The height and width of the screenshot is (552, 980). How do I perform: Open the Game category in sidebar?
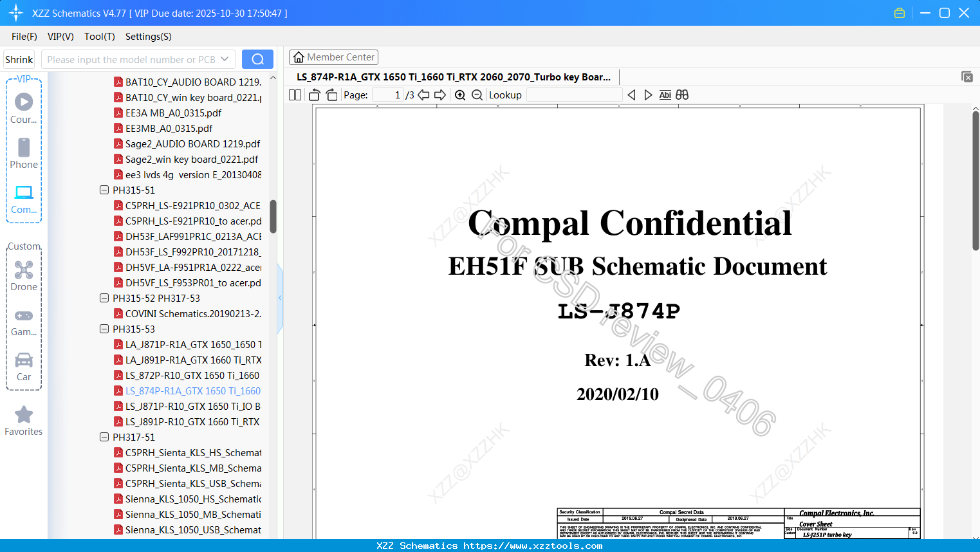(24, 322)
